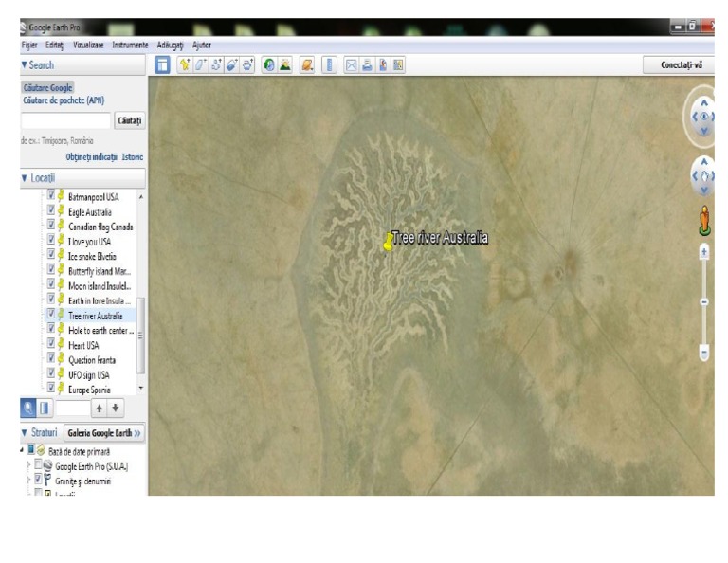Collapse the Bază de date primară tree node
Viewport: 728px width, 563px height.
pyautogui.click(x=22, y=450)
